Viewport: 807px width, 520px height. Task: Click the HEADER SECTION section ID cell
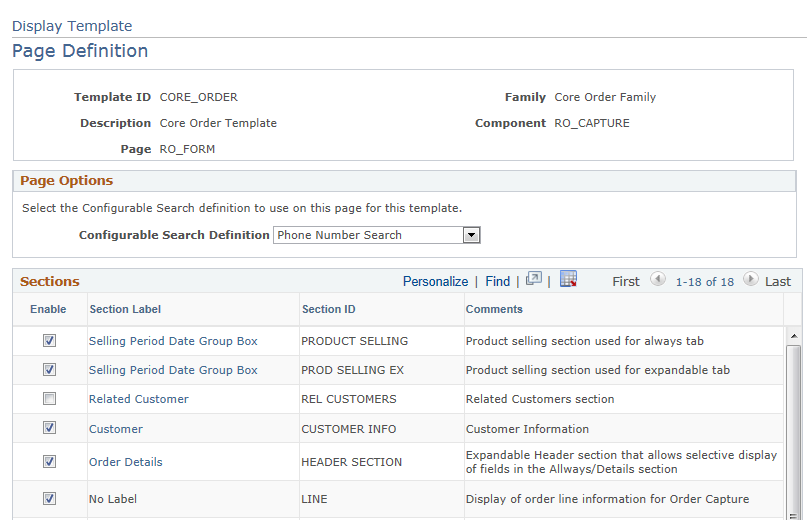click(352, 462)
